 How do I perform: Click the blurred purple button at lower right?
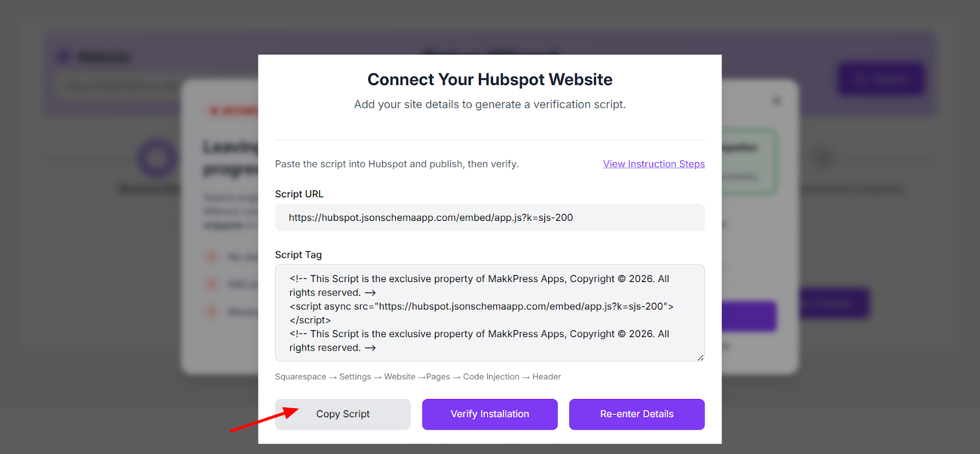(834, 303)
